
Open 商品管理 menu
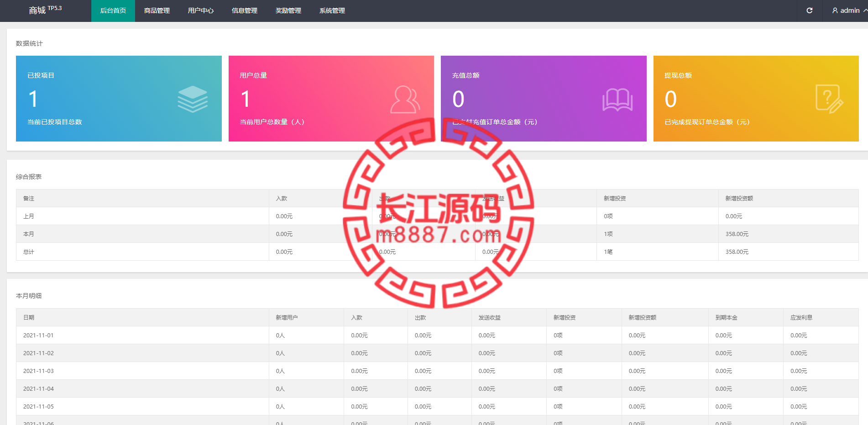pos(157,10)
